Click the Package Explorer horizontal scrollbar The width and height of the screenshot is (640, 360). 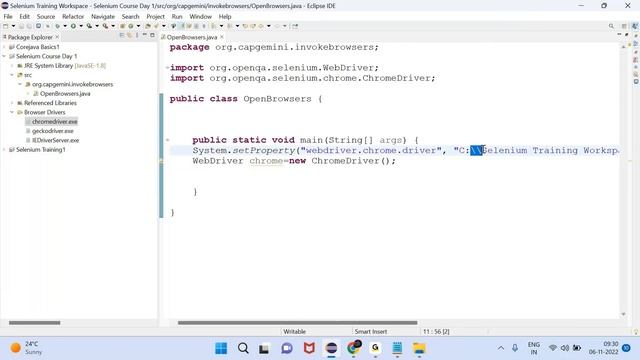coord(34,323)
